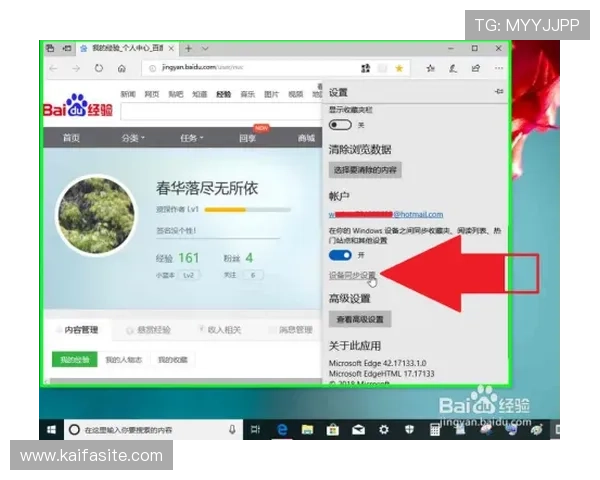Select the green 我的经验 button
This screenshot has height=480, width=600.
click(x=75, y=359)
